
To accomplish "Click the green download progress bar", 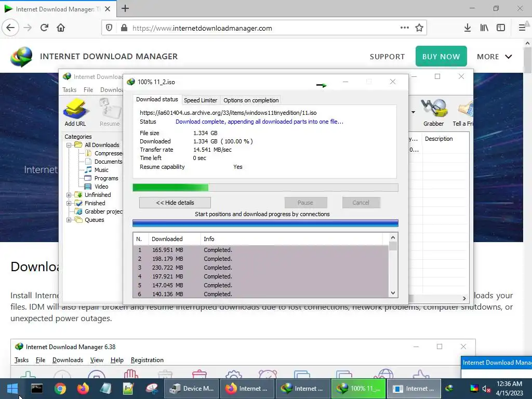I will (265, 188).
